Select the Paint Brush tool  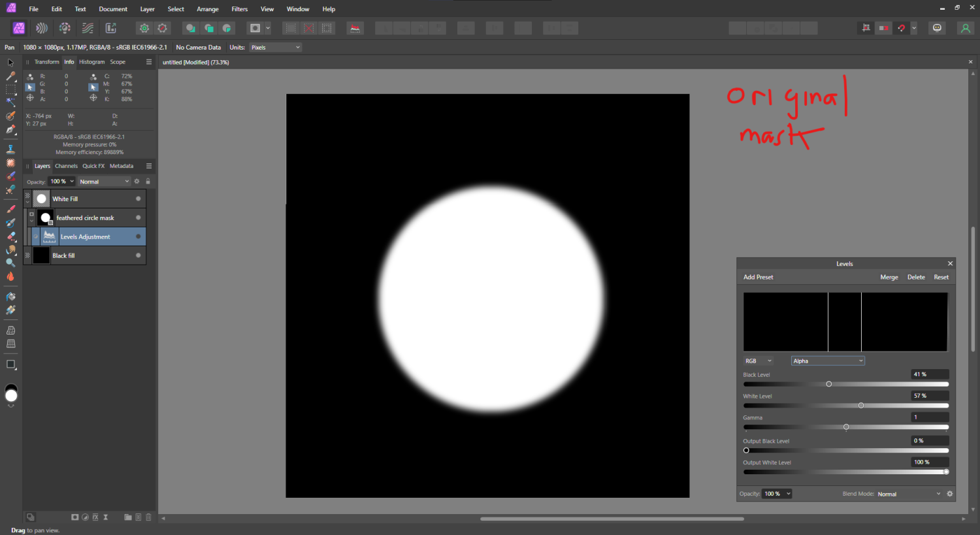pyautogui.click(x=10, y=209)
